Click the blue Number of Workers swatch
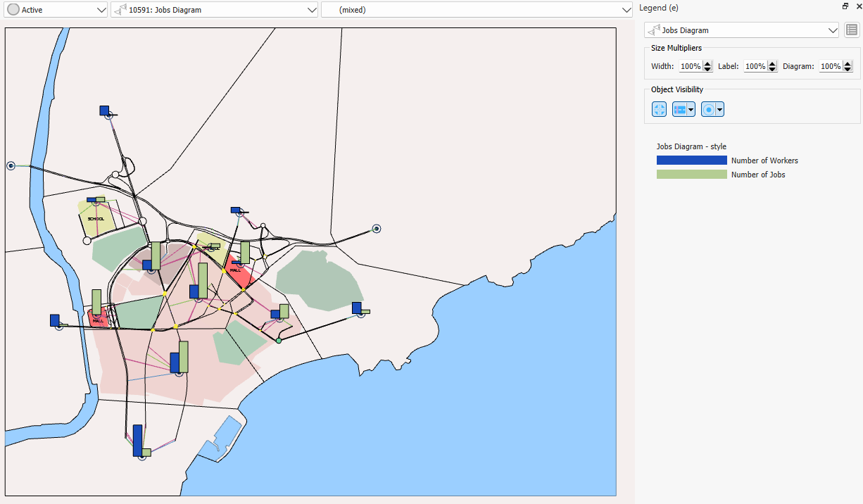Image resolution: width=863 pixels, height=504 pixels. click(691, 160)
